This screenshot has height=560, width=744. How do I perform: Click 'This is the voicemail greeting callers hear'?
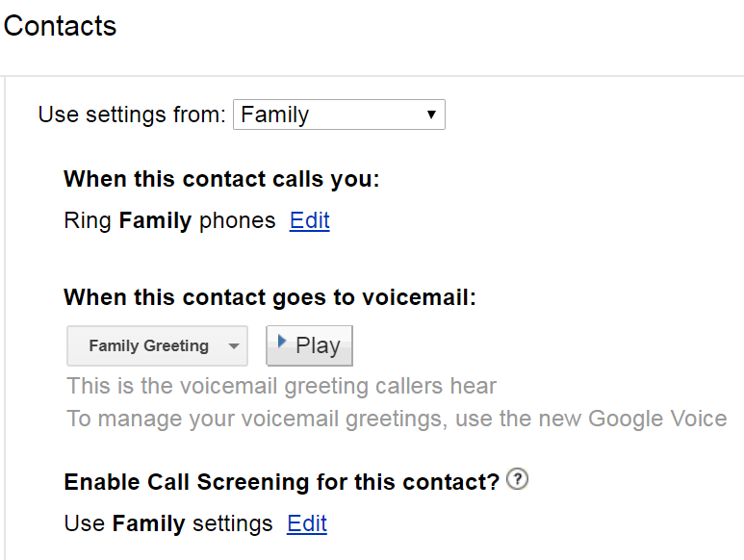pyautogui.click(x=282, y=386)
